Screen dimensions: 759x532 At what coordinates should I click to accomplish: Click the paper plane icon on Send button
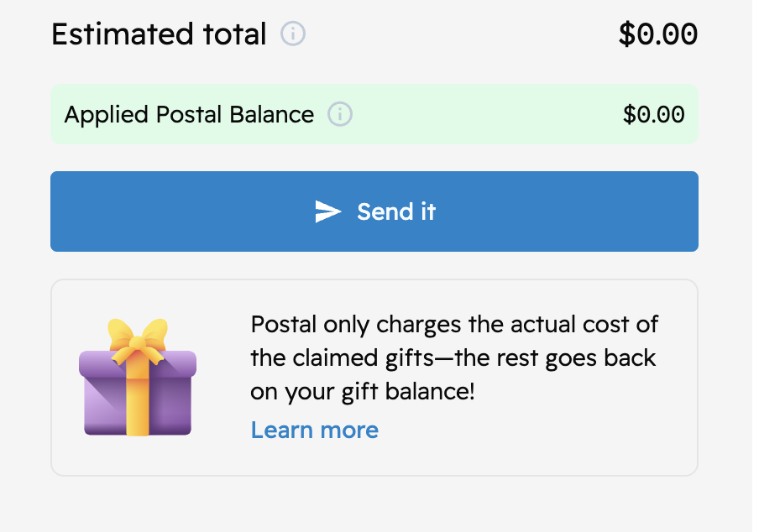(327, 211)
